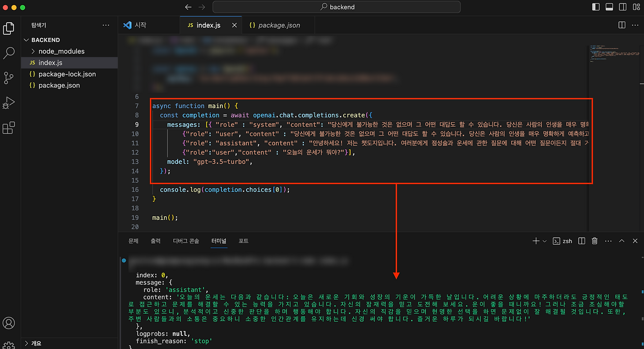Open the Source Control view
The height and width of the screenshot is (349, 644).
click(x=9, y=78)
